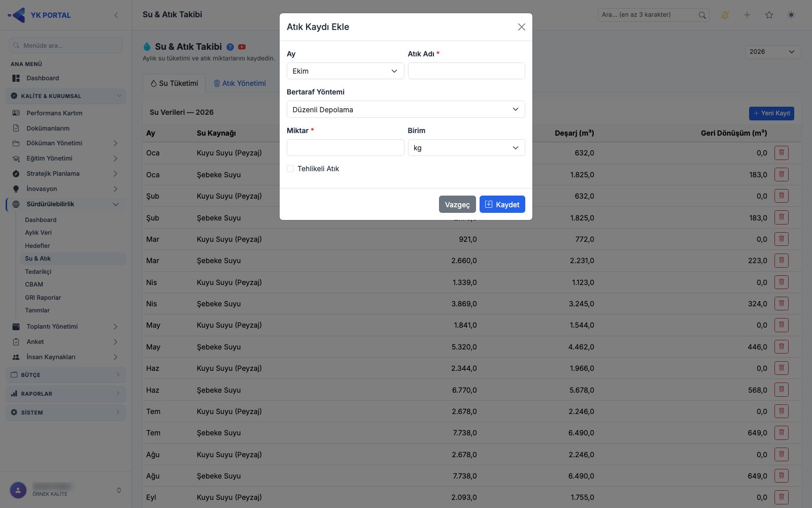Image resolution: width=812 pixels, height=508 pixels.
Task: Delete the Mar Kuyu Suyu (Peyzaj) row
Action: coord(782,239)
